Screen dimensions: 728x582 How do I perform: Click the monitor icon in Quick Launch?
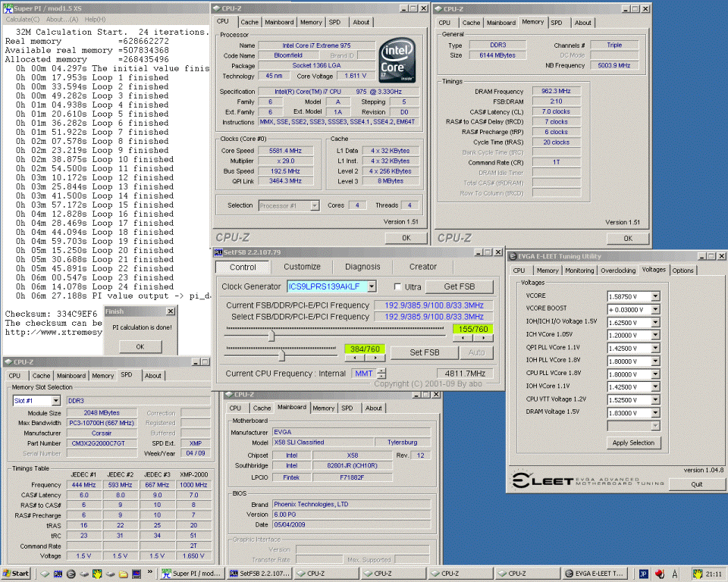pos(136,574)
